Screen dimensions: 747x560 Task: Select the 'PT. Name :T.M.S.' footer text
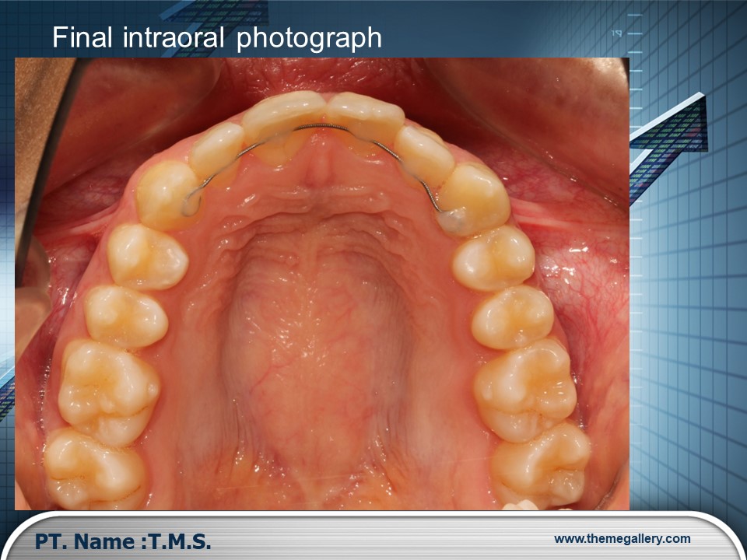click(x=123, y=541)
